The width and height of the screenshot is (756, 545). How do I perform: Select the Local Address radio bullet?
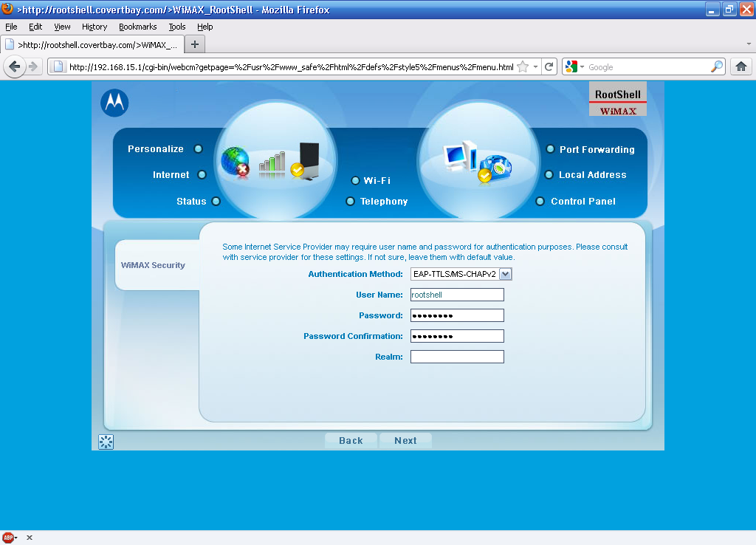coord(549,174)
